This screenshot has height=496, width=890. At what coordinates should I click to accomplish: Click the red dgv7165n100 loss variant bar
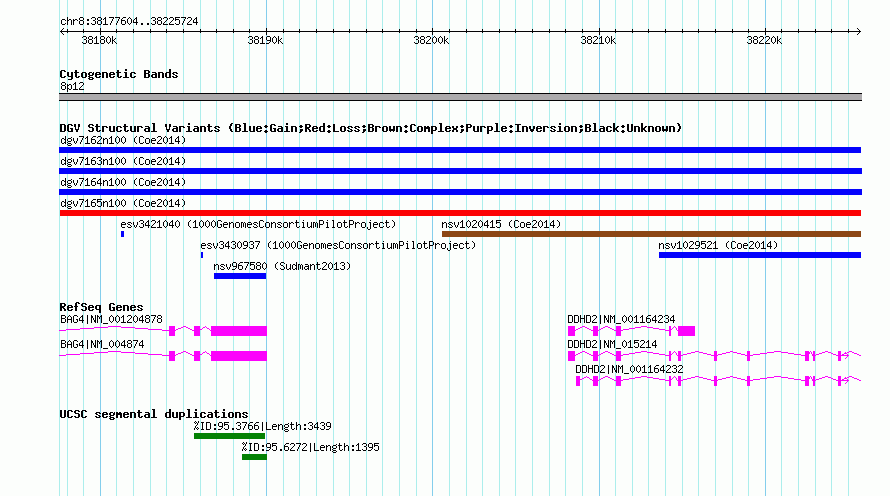point(460,213)
